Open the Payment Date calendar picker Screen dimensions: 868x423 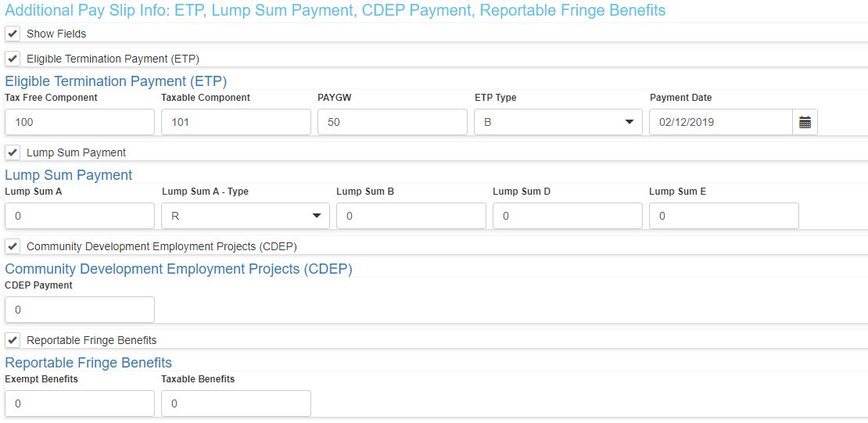[805, 122]
